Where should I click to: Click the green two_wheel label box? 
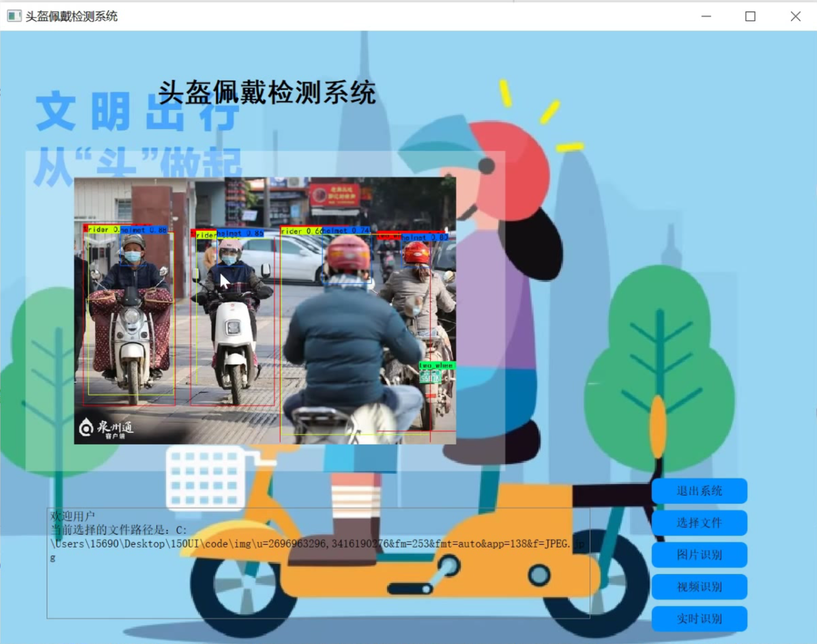(437, 365)
